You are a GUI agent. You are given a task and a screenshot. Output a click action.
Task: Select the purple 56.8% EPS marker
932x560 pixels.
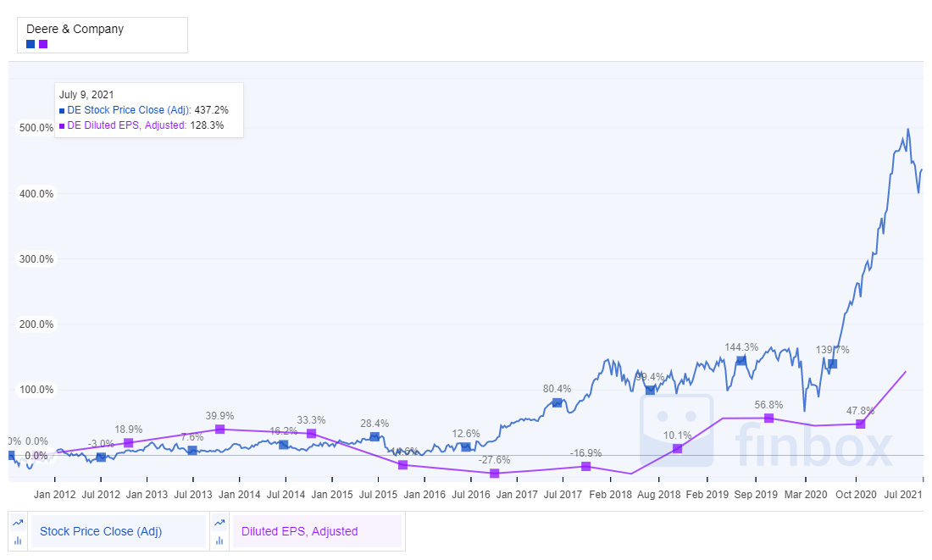tap(768, 419)
